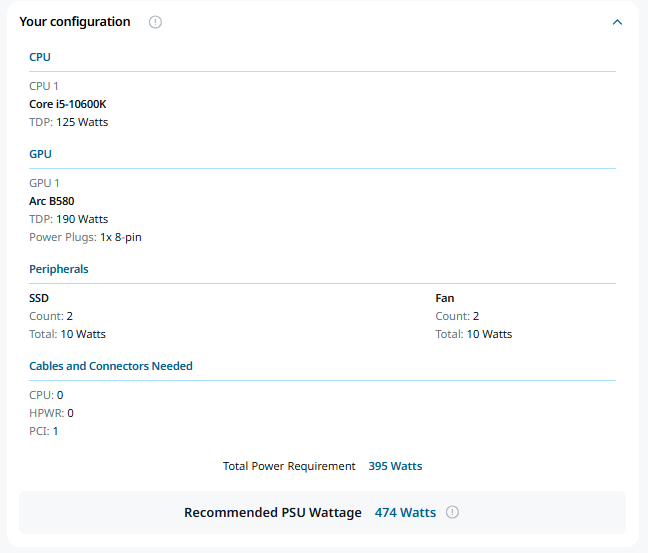Collapse the Your configuration panel chevron
The height and width of the screenshot is (553, 648).
coord(617,22)
